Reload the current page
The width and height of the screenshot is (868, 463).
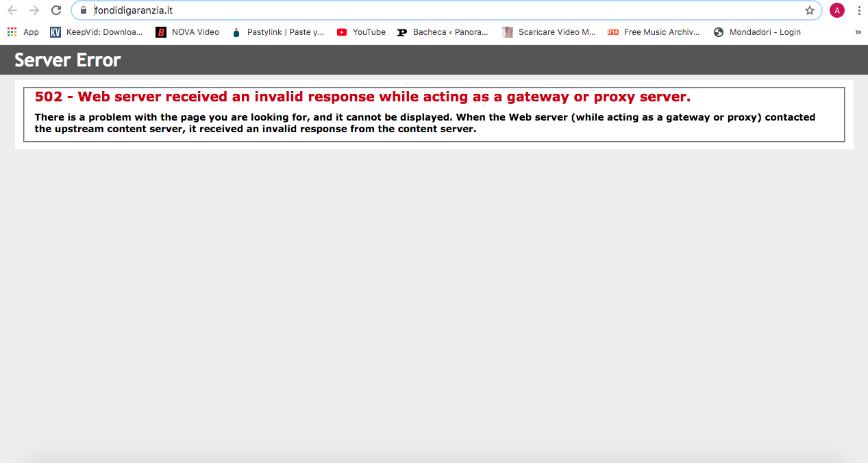56,10
